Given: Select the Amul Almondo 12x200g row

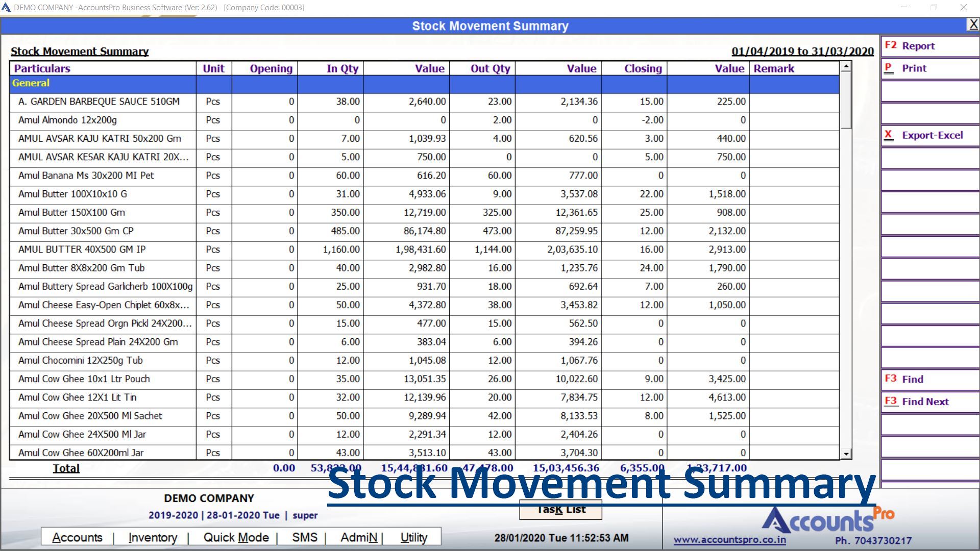Looking at the screenshot, I should coord(67,120).
